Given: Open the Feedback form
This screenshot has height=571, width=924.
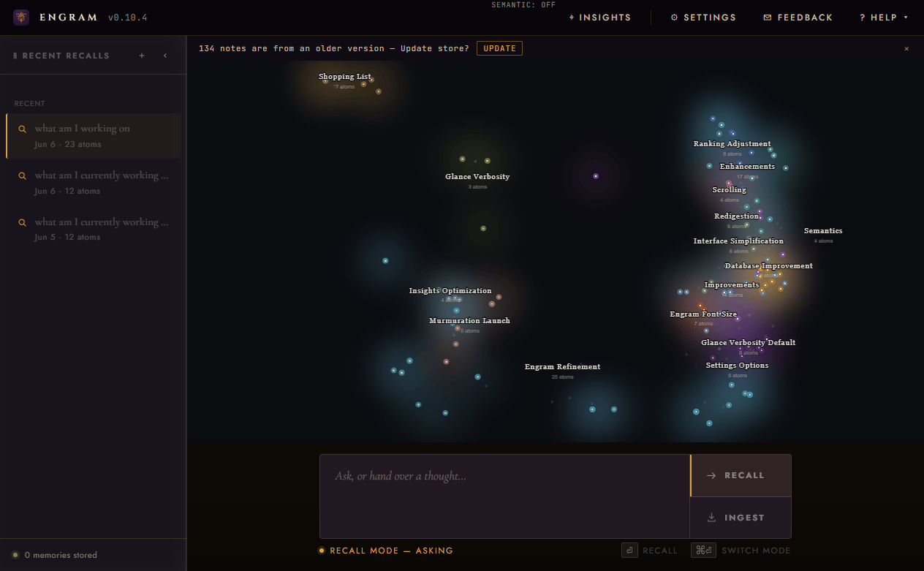Looking at the screenshot, I should pos(798,18).
